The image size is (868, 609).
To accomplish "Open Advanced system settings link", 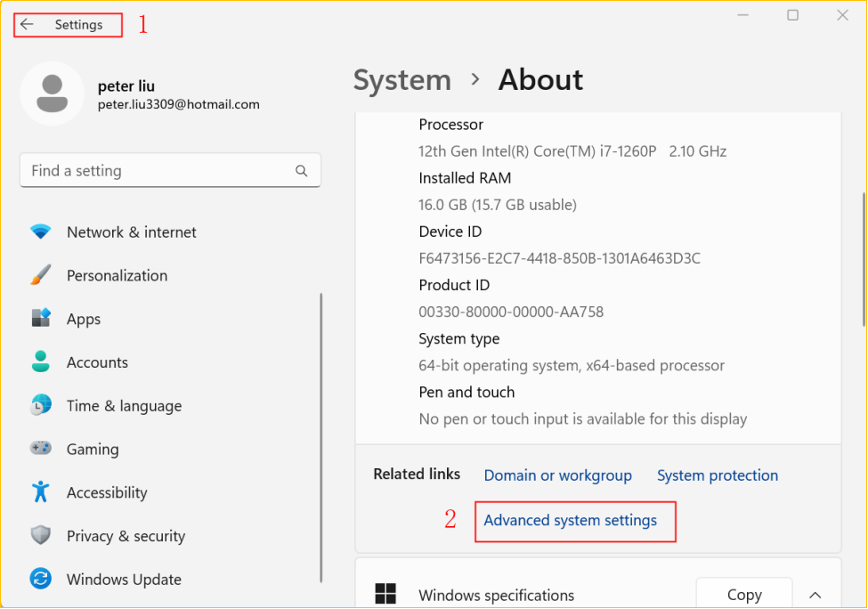I will [570, 521].
